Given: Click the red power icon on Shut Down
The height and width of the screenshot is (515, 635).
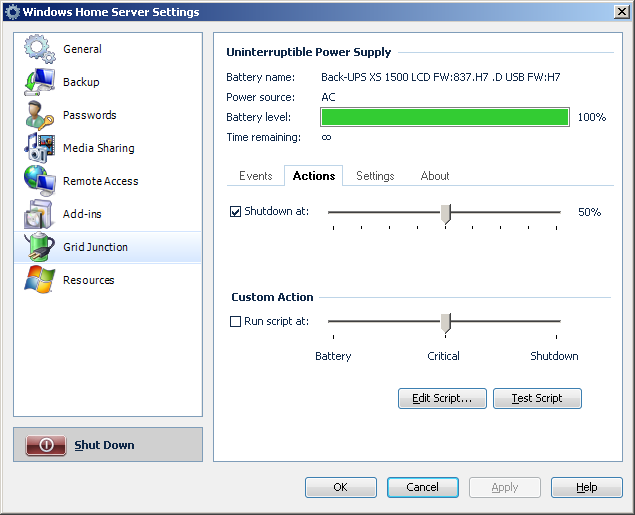Looking at the screenshot, I should coord(46,445).
